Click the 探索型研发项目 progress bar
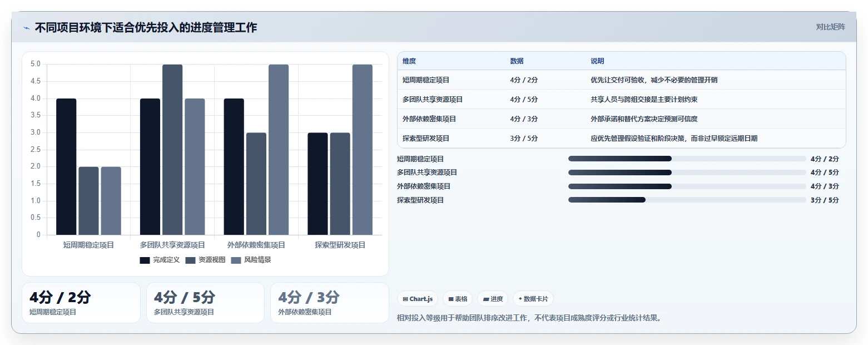 pos(687,200)
